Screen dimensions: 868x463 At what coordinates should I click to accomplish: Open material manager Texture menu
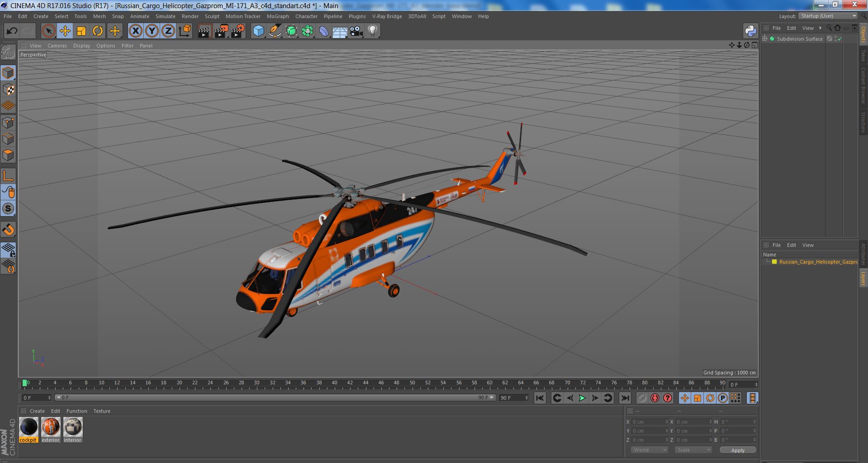pos(102,411)
